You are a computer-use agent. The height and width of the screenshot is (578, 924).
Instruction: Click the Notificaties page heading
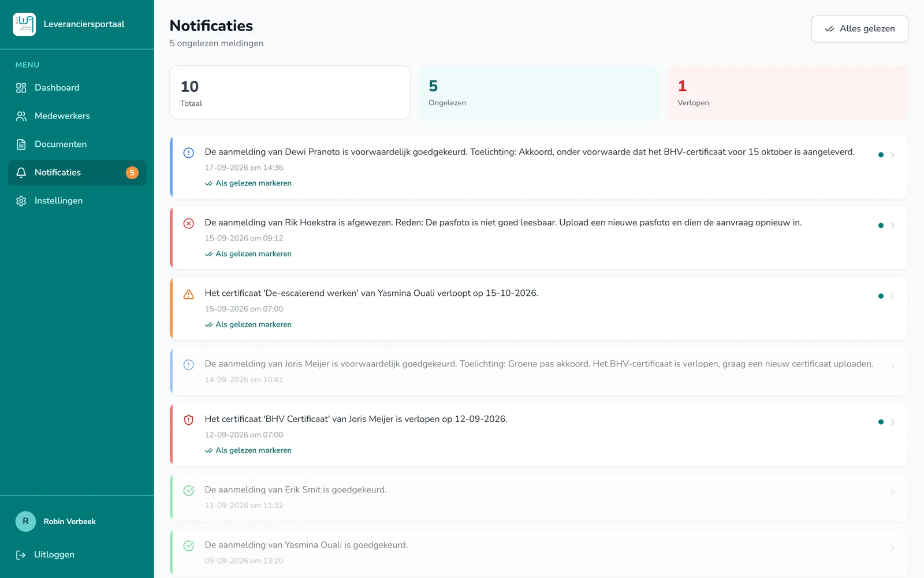211,26
